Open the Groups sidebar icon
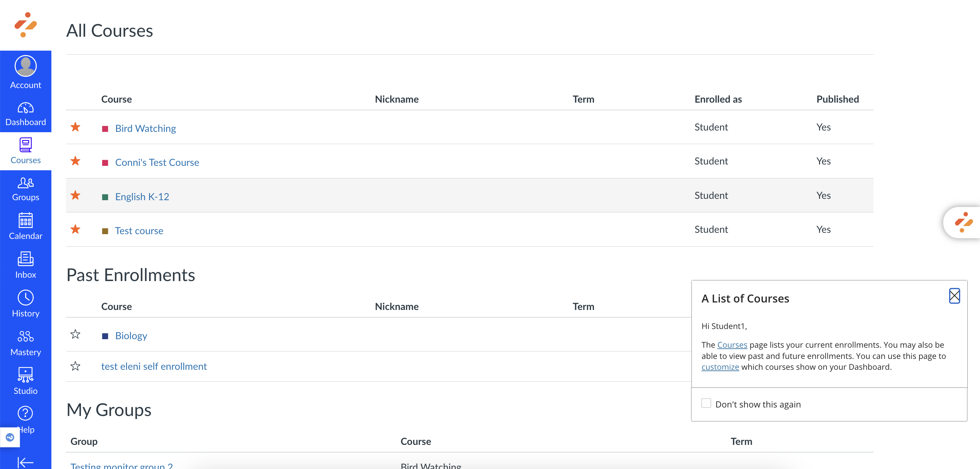Image resolution: width=980 pixels, height=469 pixels. point(26,184)
